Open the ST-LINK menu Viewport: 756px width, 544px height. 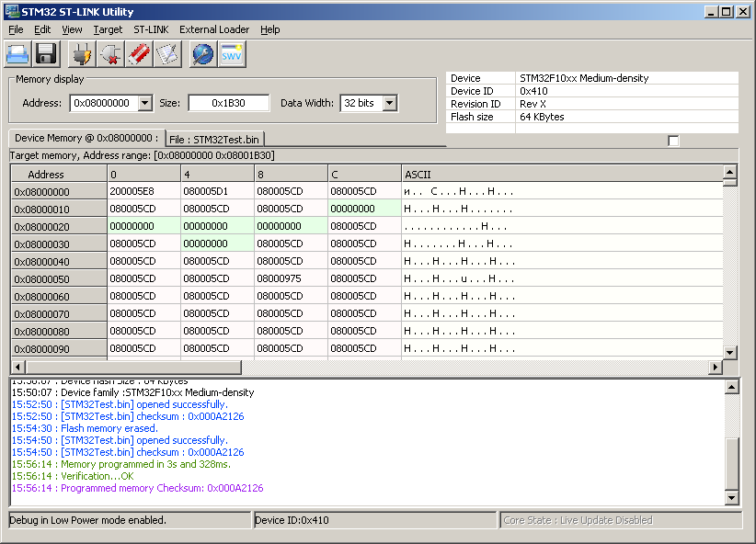coord(151,29)
